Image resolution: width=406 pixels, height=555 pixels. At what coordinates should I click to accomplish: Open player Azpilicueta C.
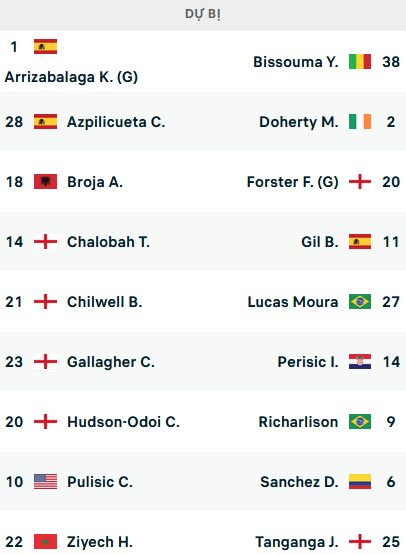click(116, 122)
